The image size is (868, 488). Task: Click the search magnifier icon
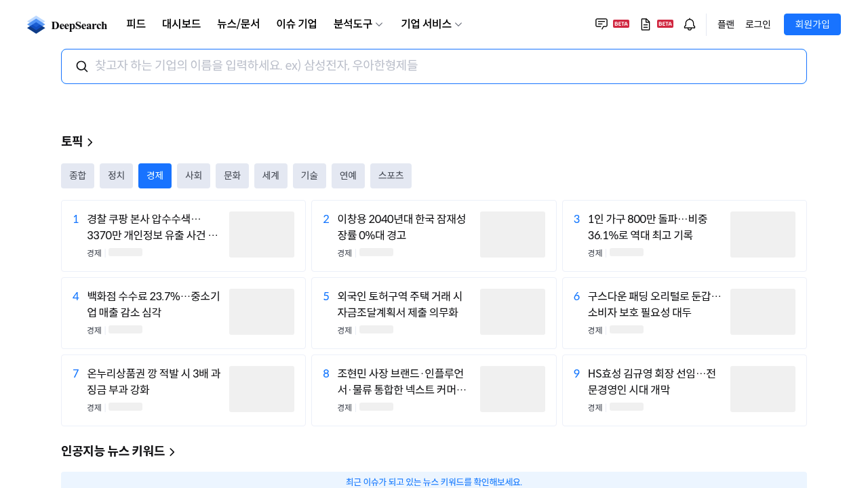click(82, 66)
